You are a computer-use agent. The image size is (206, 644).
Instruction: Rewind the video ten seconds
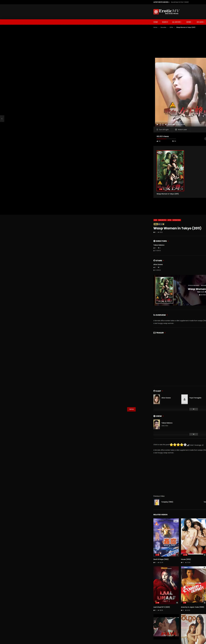click(x=160, y=124)
